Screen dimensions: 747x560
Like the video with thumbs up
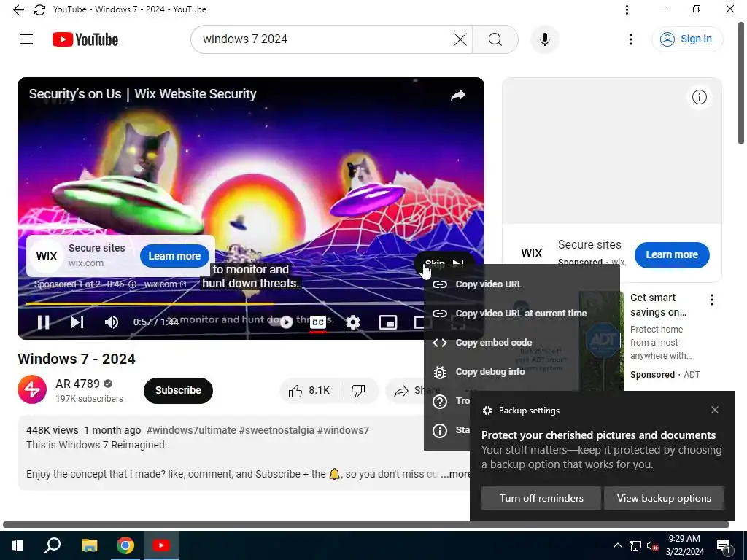point(309,391)
